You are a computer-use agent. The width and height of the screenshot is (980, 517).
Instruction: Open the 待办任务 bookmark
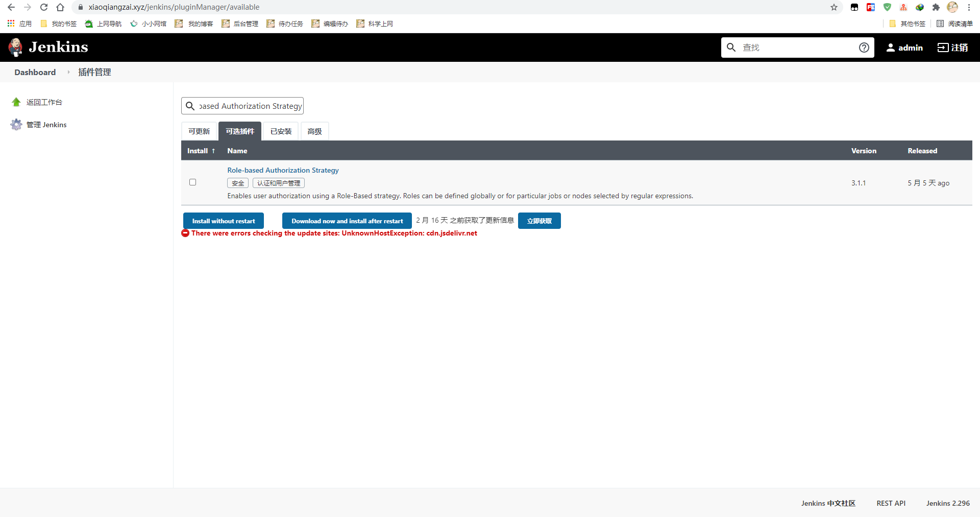pos(285,24)
